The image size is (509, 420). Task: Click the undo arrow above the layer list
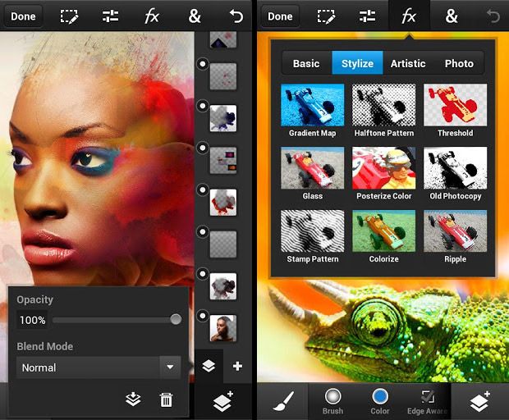pos(236,16)
